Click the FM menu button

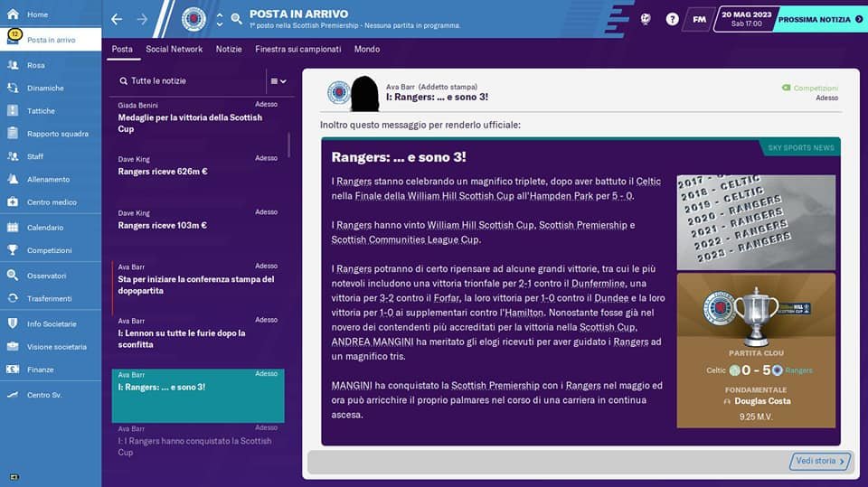699,19
